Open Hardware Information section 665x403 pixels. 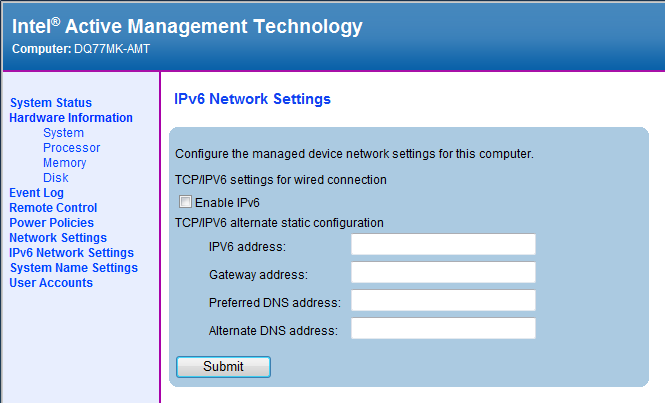pyautogui.click(x=71, y=118)
